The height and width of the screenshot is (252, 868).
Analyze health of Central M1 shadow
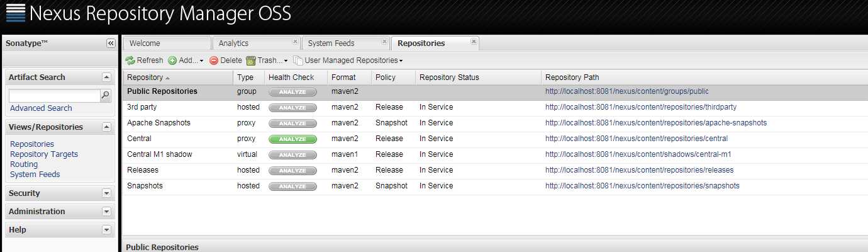292,155
